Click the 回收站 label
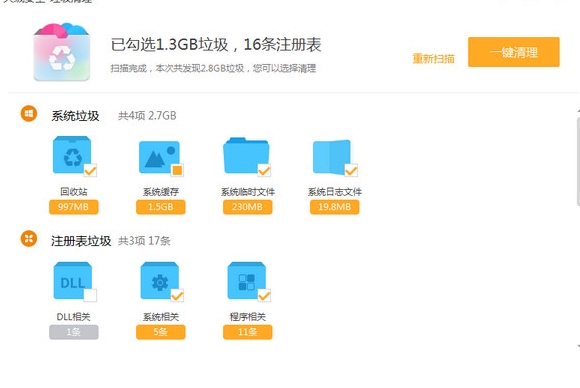 tap(74, 192)
